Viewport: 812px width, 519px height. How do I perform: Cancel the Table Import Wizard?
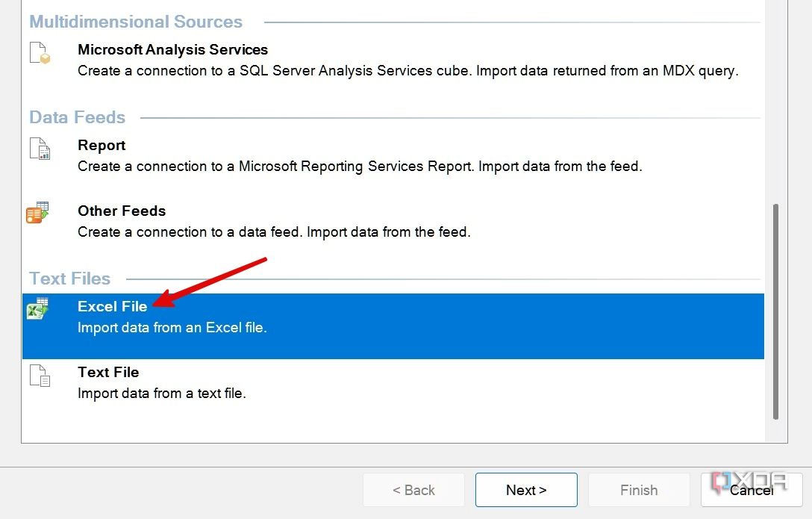pos(751,490)
